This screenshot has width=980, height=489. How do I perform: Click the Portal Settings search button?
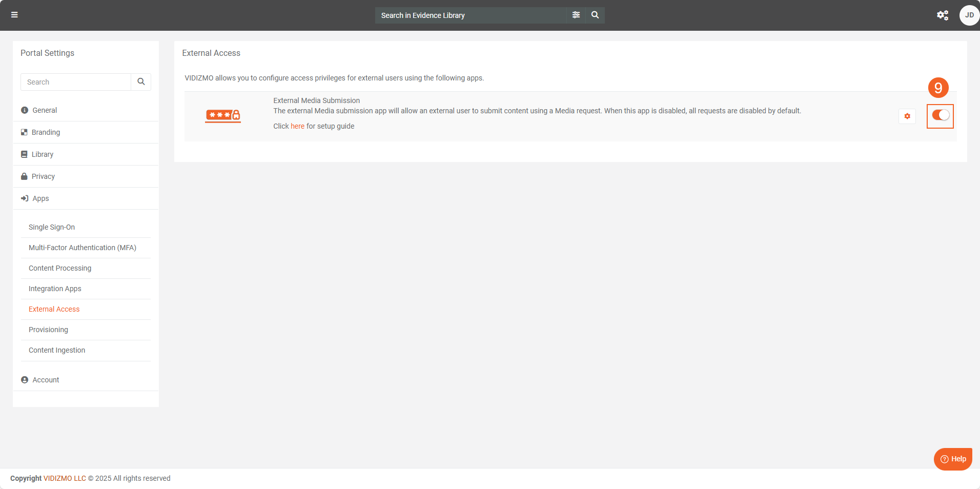click(141, 82)
